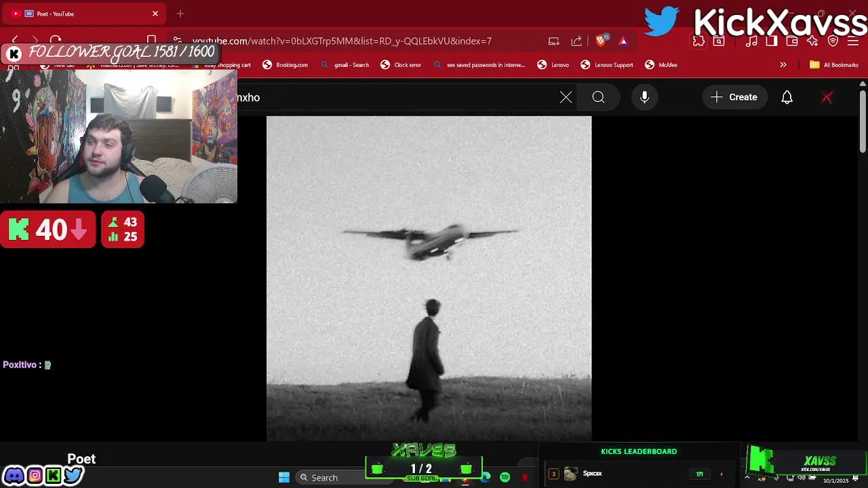The height and width of the screenshot is (488, 868).
Task: Click the bookmark icon beside the address bar
Action: (x=152, y=41)
